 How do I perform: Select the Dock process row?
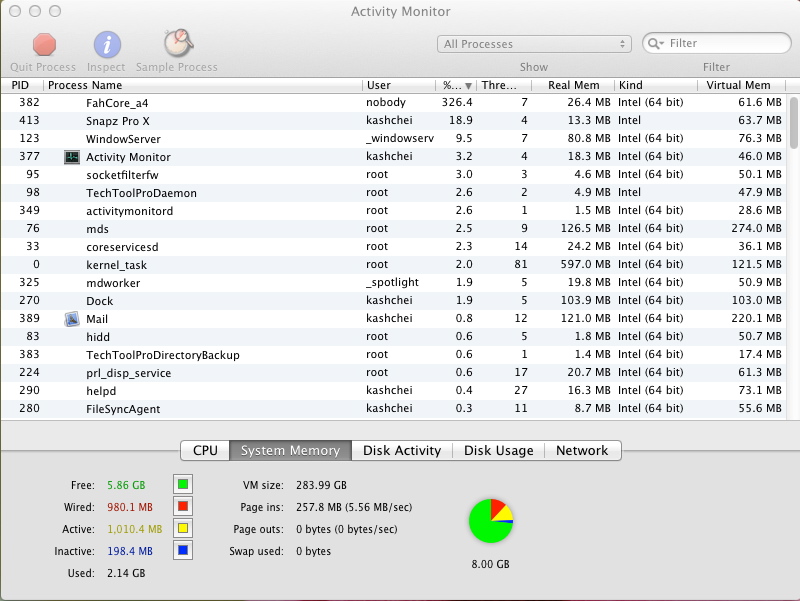click(x=393, y=300)
